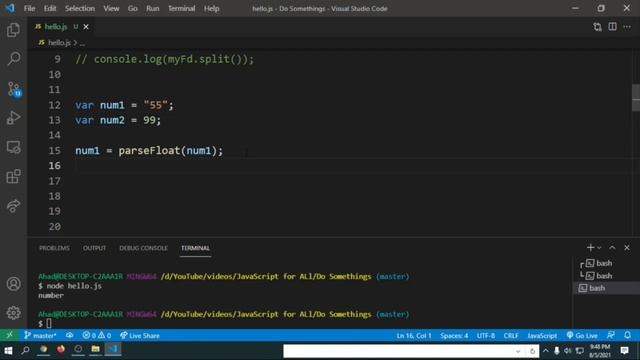Screen dimensions: 640x360
Task: Click the feedback icon in status bar
Action: pos(611,336)
